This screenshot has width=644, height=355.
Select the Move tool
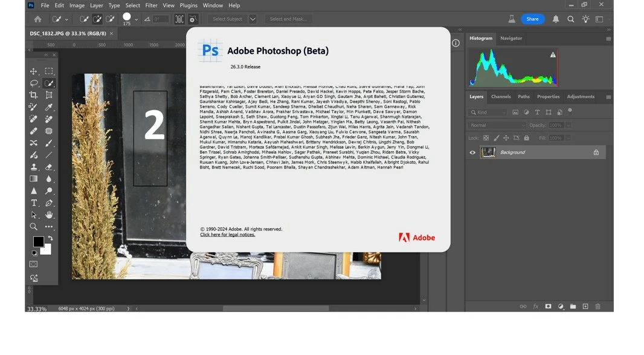(x=34, y=71)
